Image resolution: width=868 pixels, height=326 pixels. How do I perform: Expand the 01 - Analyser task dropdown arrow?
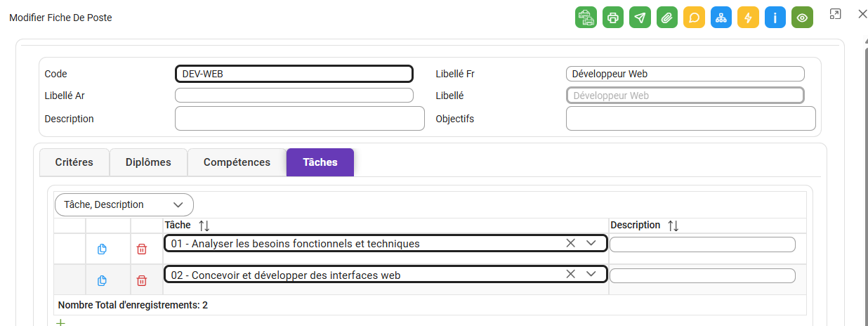point(591,243)
